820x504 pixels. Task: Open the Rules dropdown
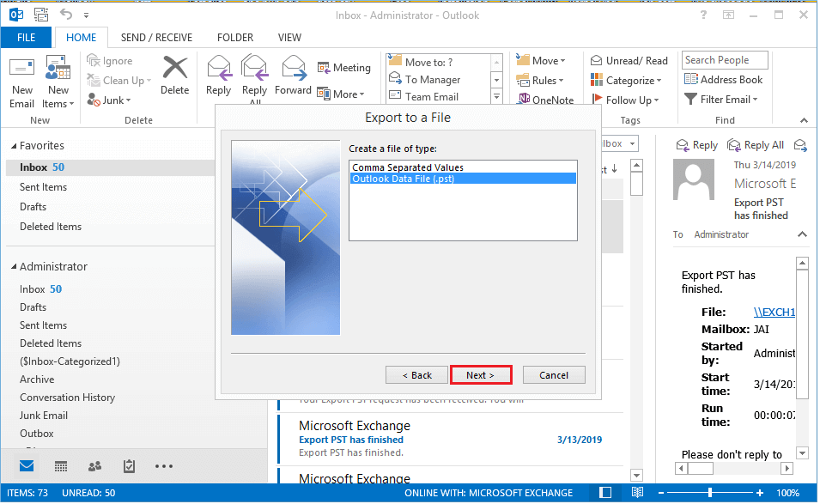click(x=540, y=81)
